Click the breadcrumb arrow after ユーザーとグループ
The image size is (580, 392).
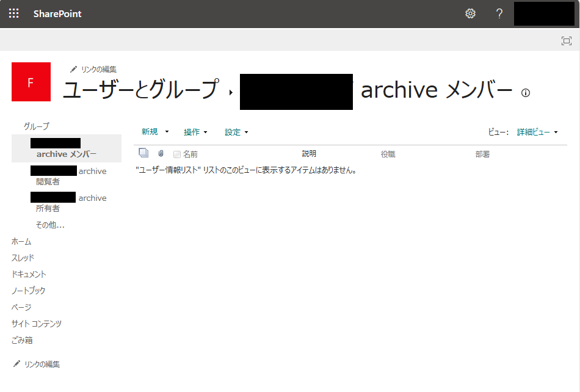pos(231,92)
